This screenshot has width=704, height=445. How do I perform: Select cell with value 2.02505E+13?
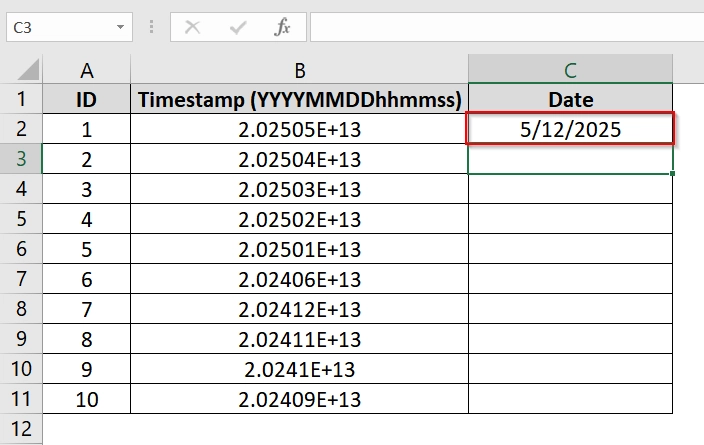[x=299, y=129]
